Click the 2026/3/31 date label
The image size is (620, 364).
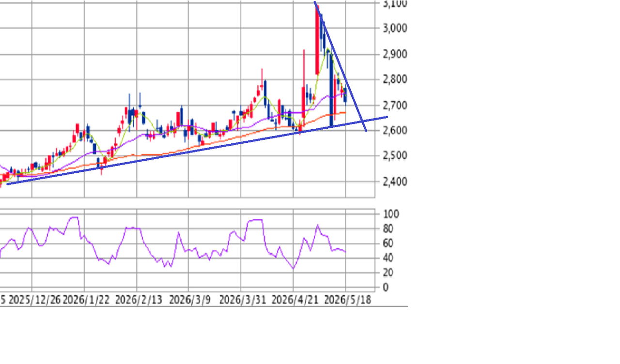click(x=243, y=300)
